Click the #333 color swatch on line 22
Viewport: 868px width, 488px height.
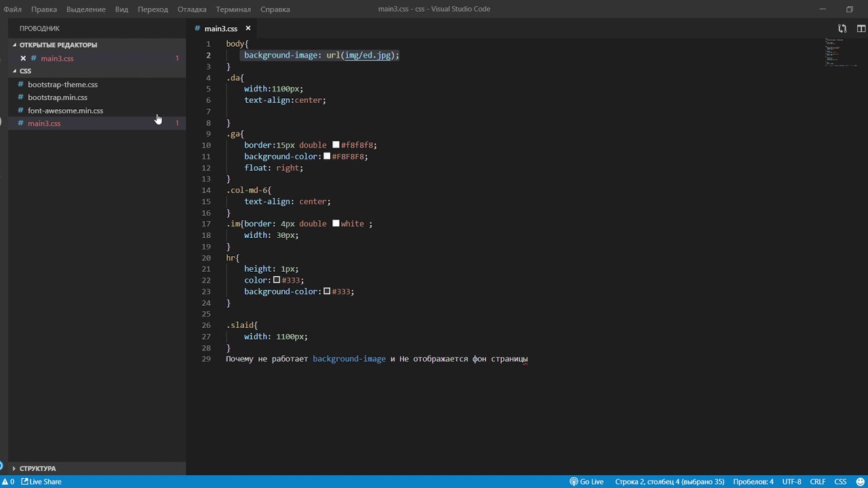(277, 280)
